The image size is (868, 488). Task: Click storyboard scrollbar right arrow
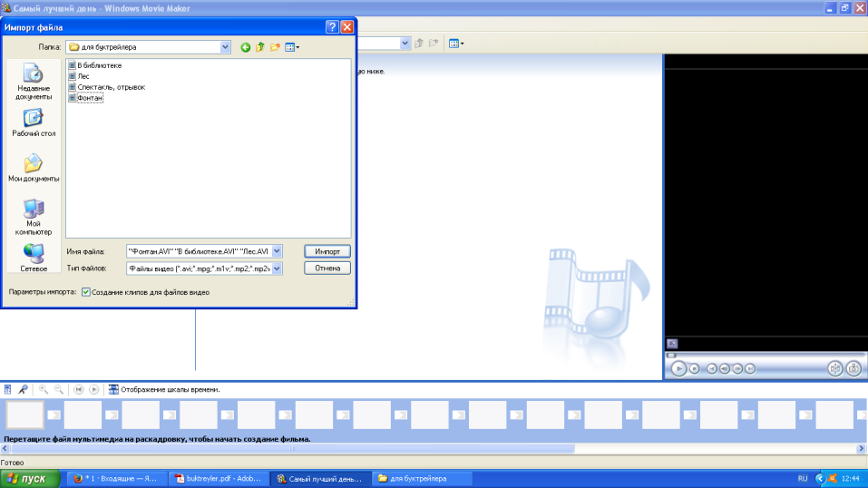(862, 449)
